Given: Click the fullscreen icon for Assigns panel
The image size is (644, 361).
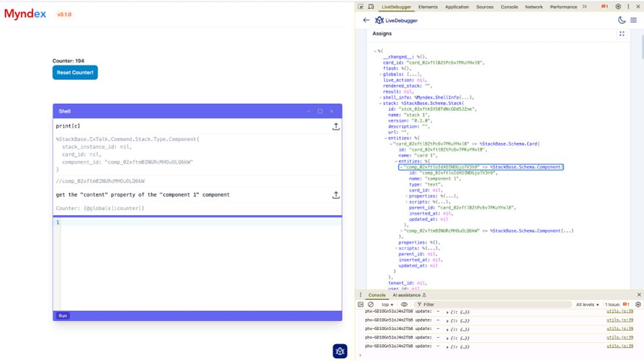Looking at the screenshot, I should click(x=622, y=34).
